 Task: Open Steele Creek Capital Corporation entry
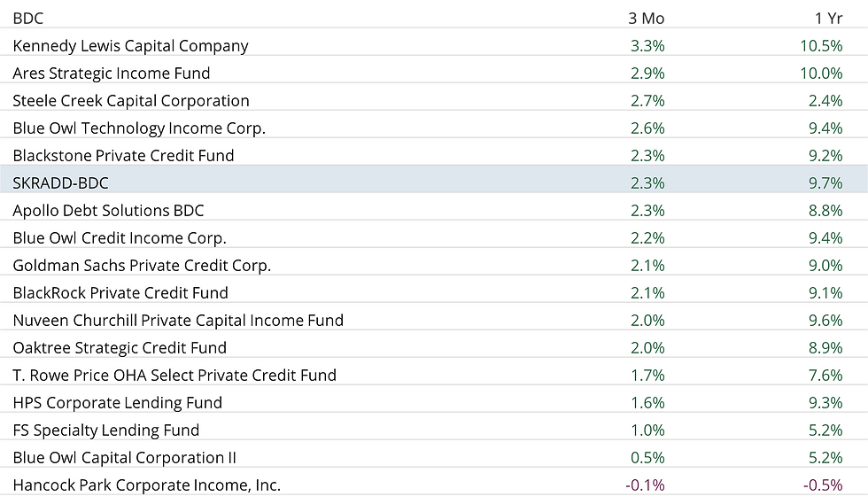131,101
